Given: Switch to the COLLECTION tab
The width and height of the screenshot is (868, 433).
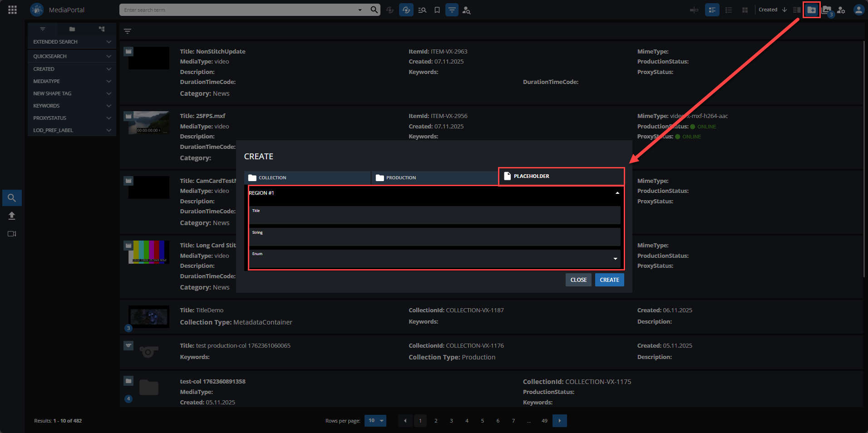Looking at the screenshot, I should point(307,177).
